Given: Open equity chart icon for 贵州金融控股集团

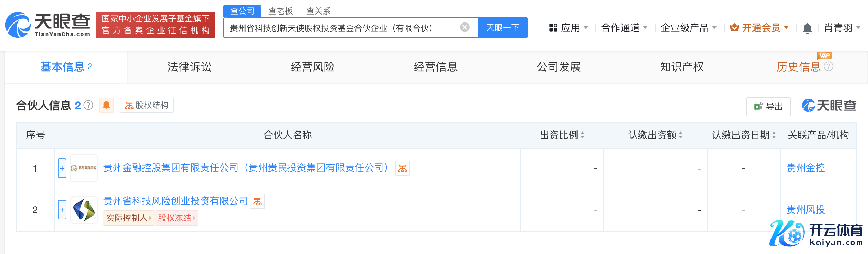Looking at the screenshot, I should 403,169.
